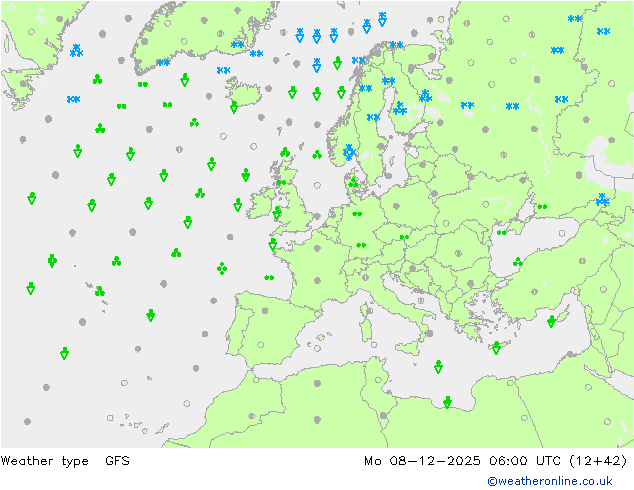Select the topmost snow shower icon above Norway
The image size is (634, 490).
pyautogui.click(x=382, y=18)
